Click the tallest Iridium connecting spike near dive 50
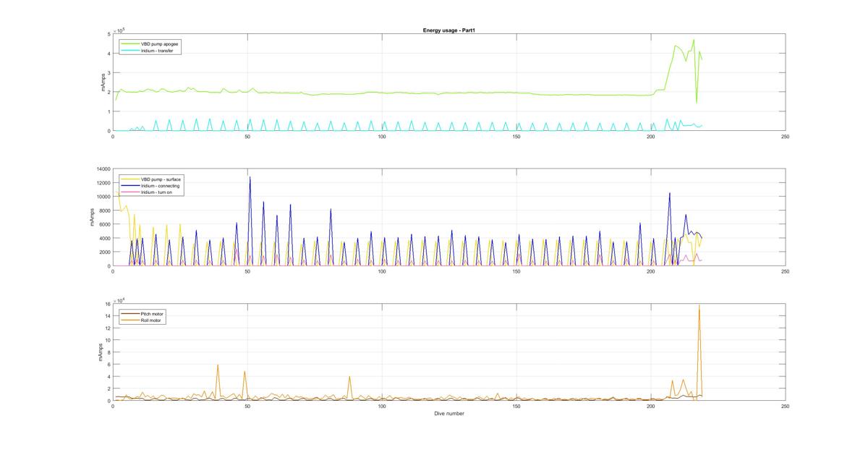This screenshot has height=450, width=868. [250, 177]
